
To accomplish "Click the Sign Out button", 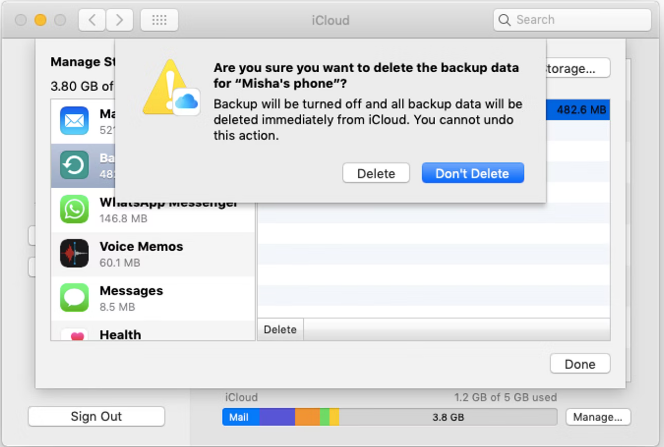I will [x=96, y=417].
